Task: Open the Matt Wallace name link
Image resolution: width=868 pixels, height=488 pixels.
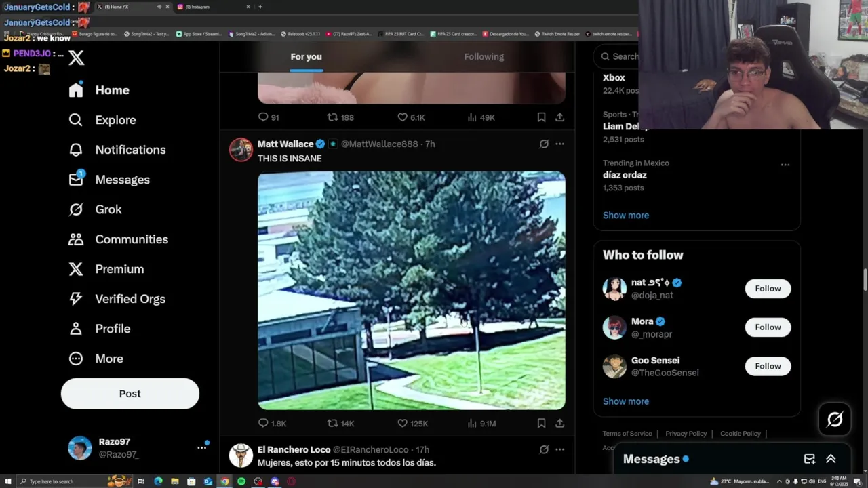Action: coord(285,144)
